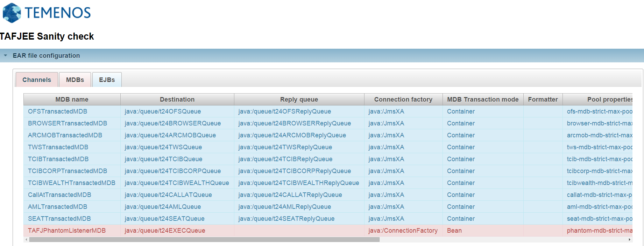
Task: Click the java:/queue/t24SEATReplyQueue cell
Action: click(286, 219)
